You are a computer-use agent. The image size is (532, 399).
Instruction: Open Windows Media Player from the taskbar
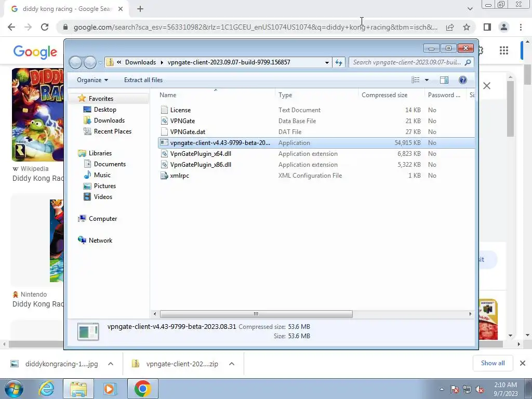[110, 389]
